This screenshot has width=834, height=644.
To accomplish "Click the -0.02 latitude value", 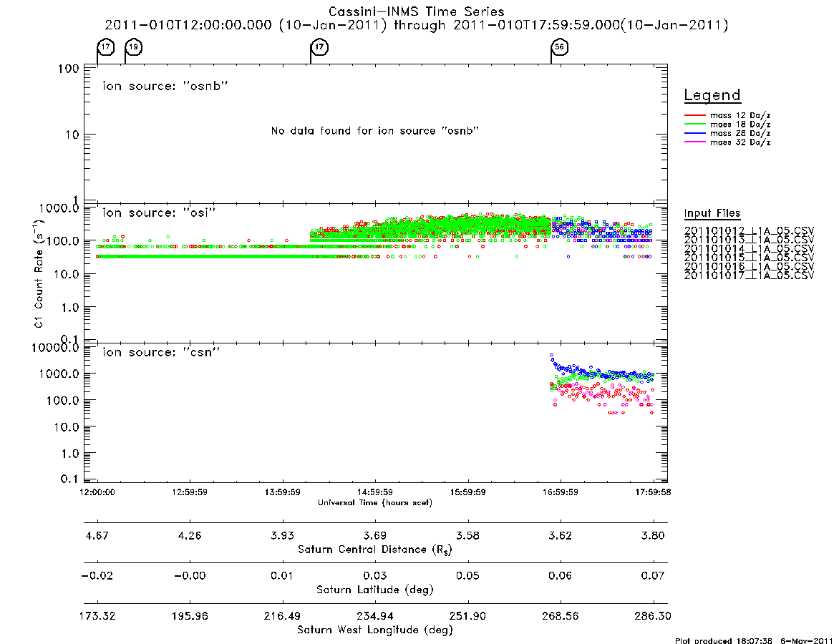I will pos(97,576).
